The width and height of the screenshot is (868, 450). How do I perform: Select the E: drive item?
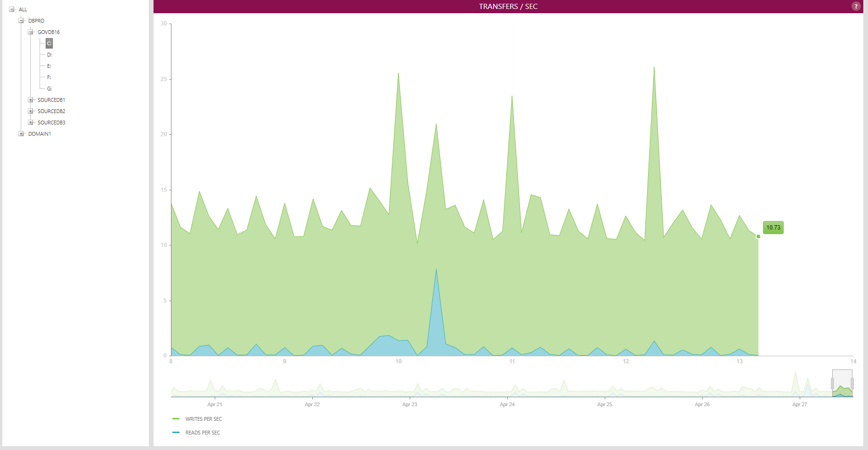click(x=49, y=66)
